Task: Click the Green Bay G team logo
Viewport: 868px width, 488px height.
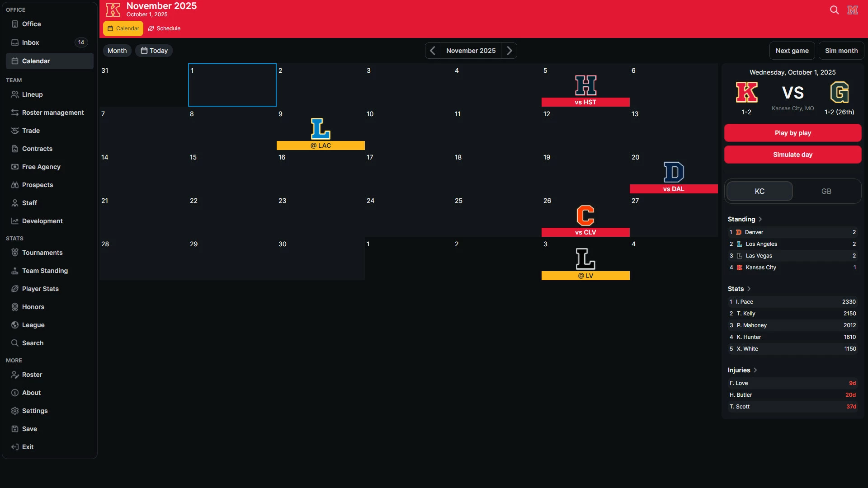Action: pos(839,93)
